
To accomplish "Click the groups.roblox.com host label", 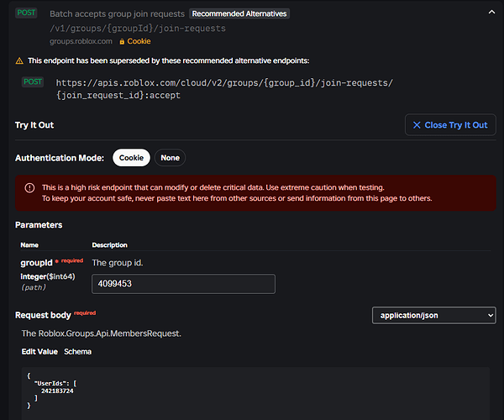I will [81, 41].
